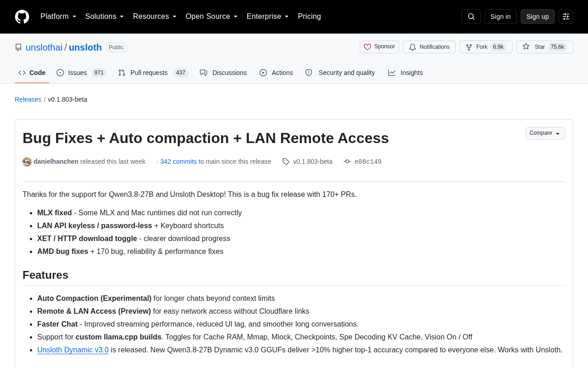The height and width of the screenshot is (368, 588).
Task: Click the Actions play icon
Action: click(x=263, y=73)
